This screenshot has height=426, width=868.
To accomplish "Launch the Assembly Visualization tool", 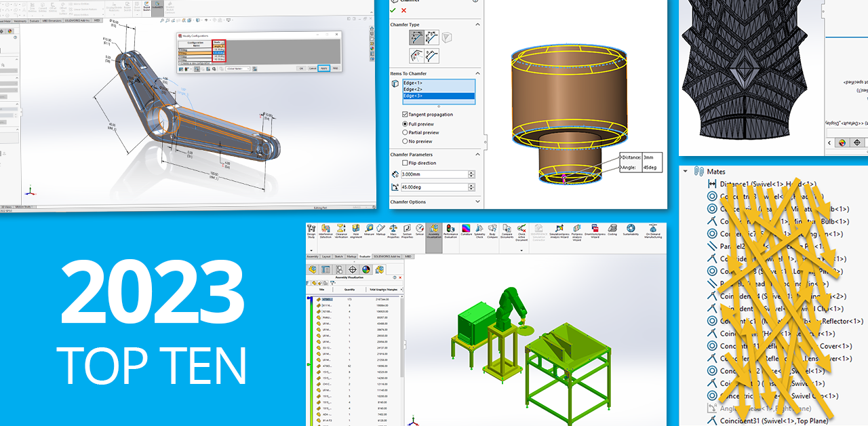I will click(433, 230).
